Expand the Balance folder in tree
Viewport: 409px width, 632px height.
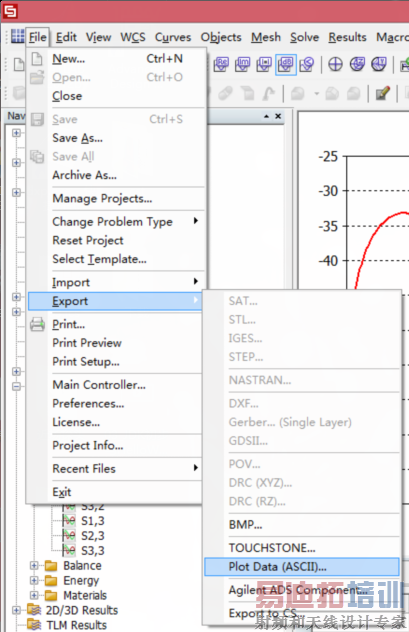34,565
